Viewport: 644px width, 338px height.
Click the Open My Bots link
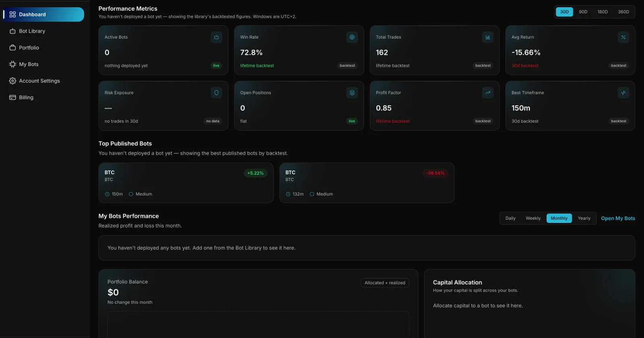point(618,218)
